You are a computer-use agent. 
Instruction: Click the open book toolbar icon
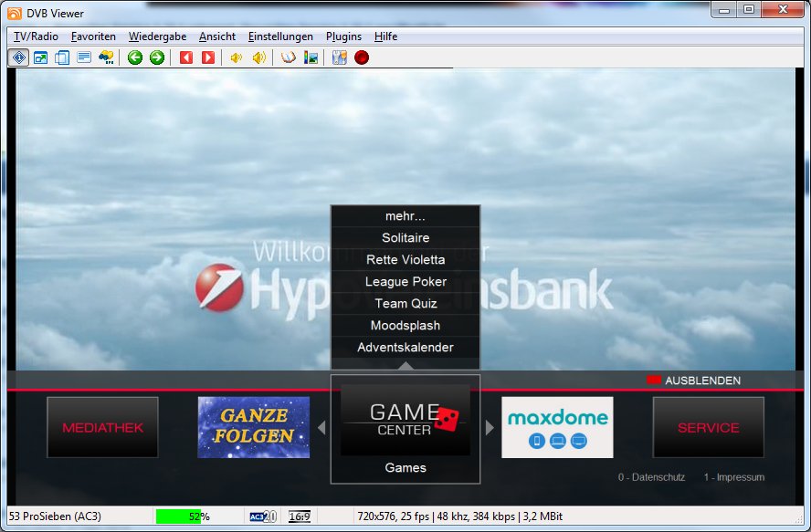point(288,57)
